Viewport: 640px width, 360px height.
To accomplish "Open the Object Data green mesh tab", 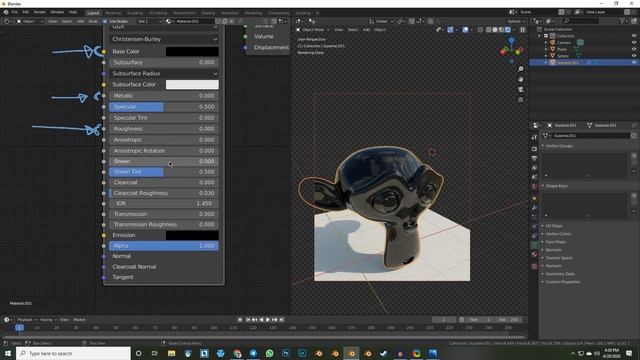I will 534,244.
